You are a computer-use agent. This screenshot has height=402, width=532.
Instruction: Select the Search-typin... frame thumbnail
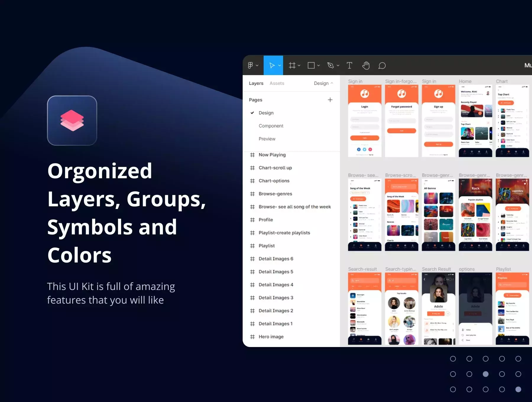(x=402, y=309)
